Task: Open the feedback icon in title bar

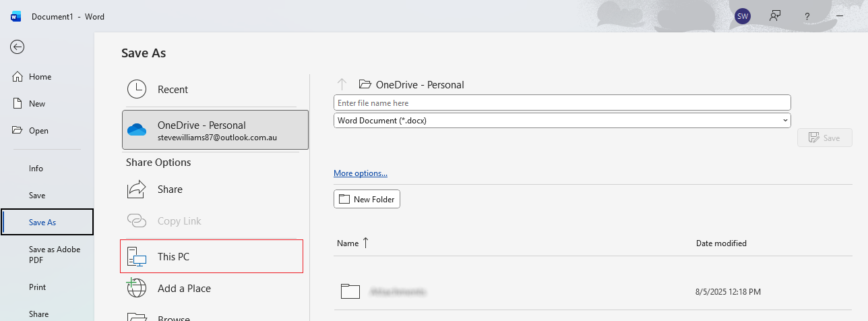Action: [775, 16]
